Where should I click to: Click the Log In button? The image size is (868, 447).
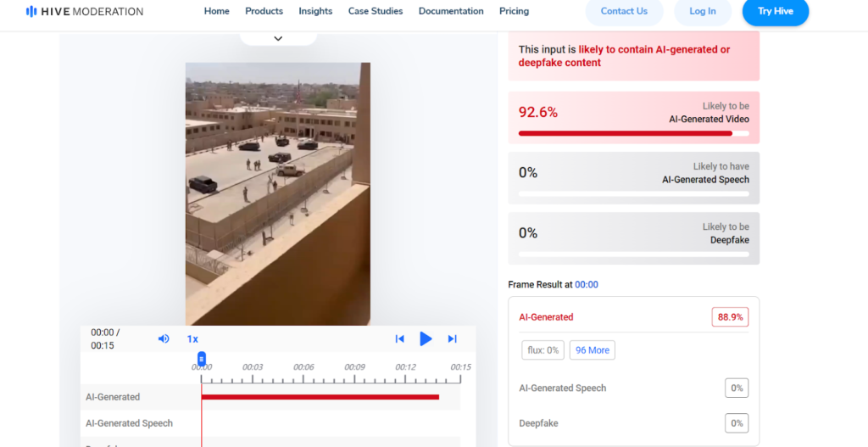[702, 11]
